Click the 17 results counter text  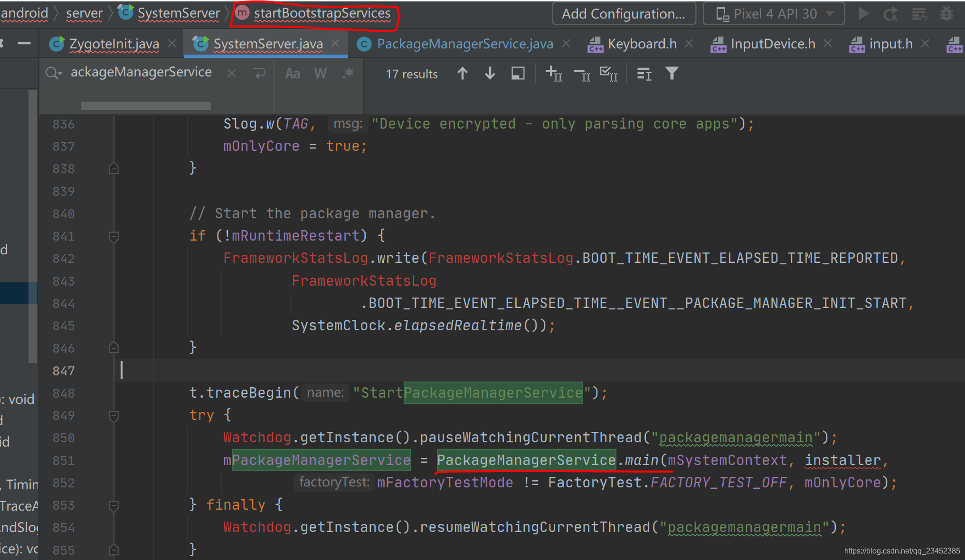click(411, 74)
